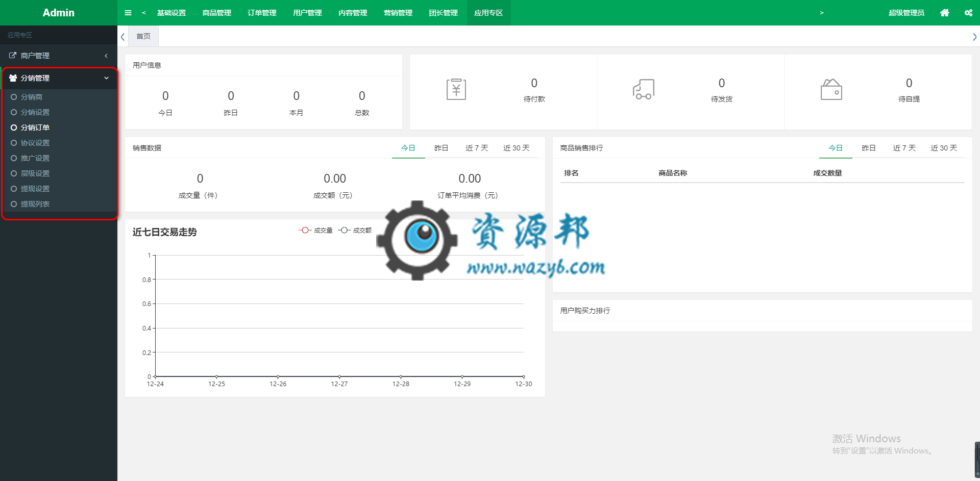Click 待发货 count label
Screen dimensions: 980x481
click(x=722, y=99)
